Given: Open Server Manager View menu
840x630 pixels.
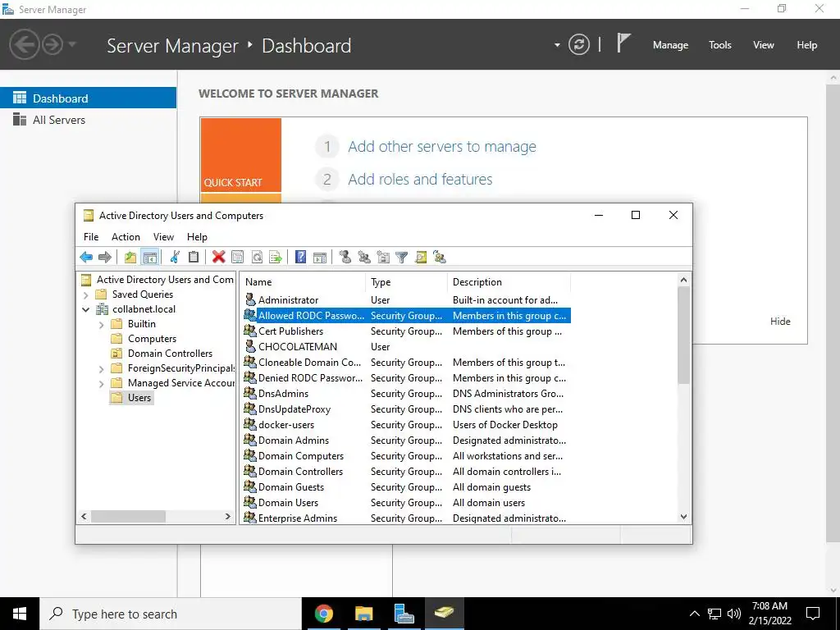Looking at the screenshot, I should [764, 45].
